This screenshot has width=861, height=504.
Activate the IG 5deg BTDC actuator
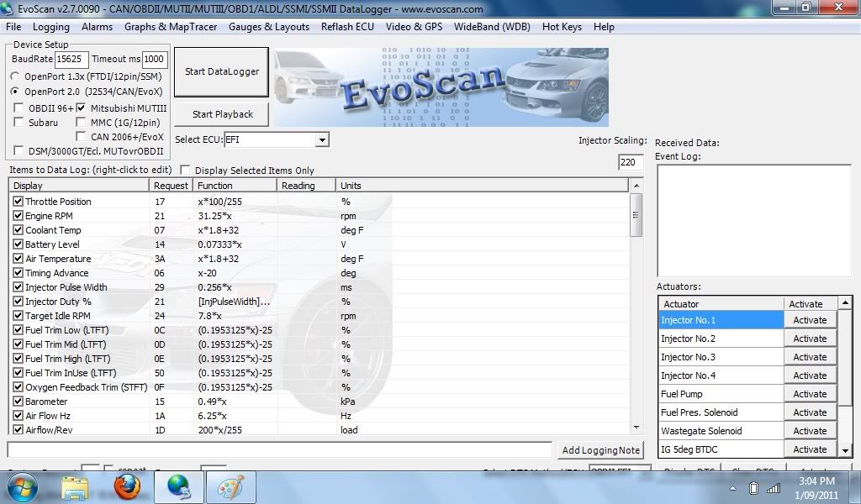[x=810, y=449]
